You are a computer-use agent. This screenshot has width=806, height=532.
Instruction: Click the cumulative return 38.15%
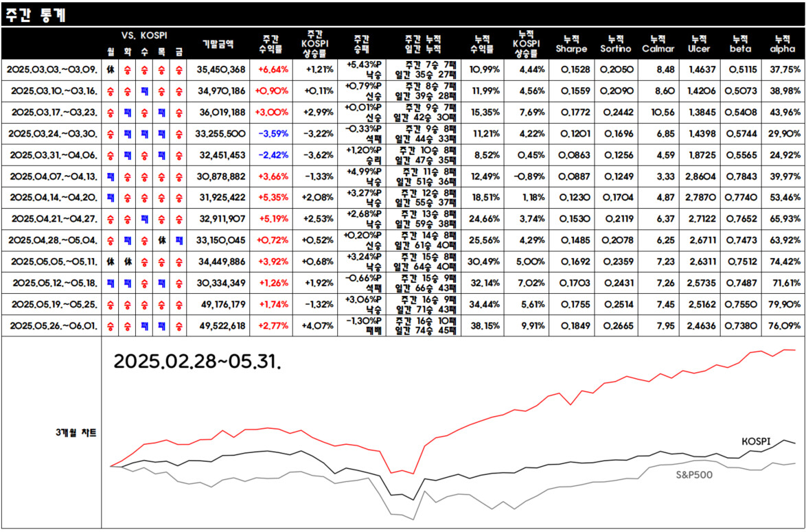tap(484, 325)
